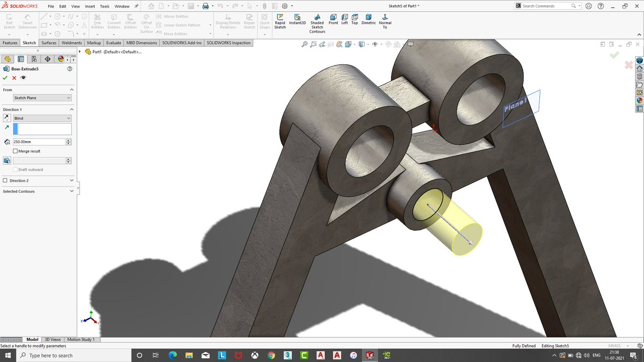
Task: Switch to the Top view
Action: coord(355,20)
